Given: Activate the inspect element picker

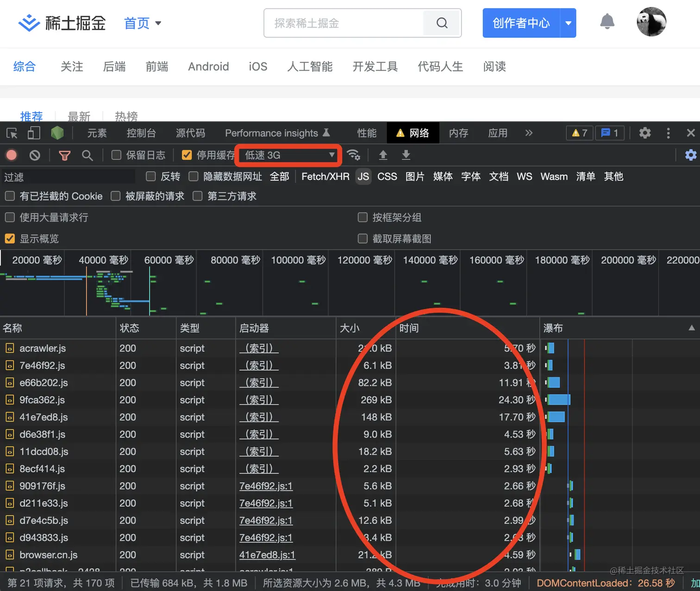Looking at the screenshot, I should tap(12, 133).
